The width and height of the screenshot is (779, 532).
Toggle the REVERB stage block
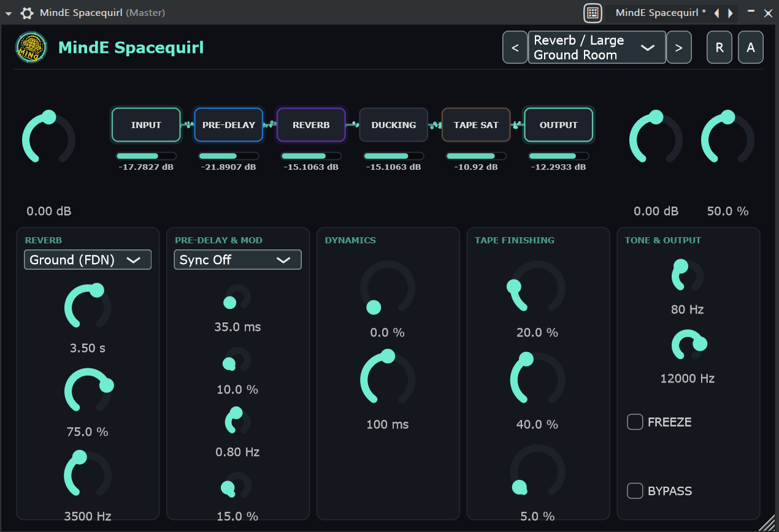coord(311,125)
